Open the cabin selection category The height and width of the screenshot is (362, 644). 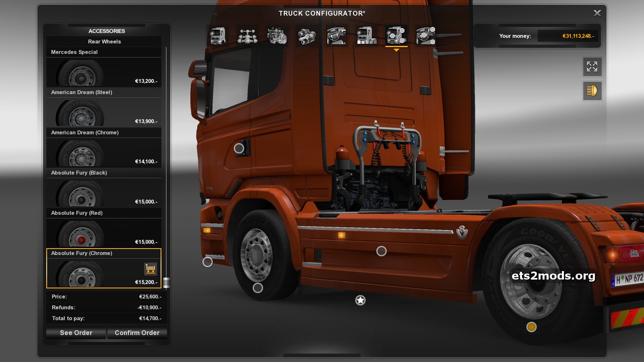218,35
